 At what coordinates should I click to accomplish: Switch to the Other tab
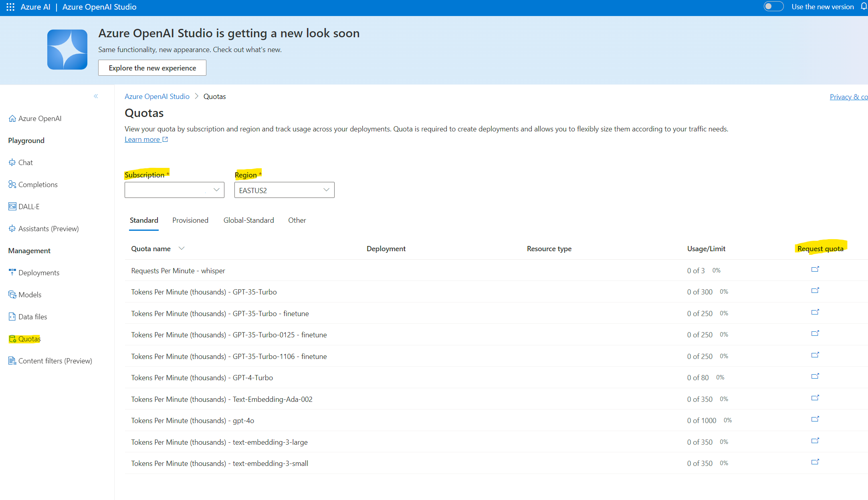(297, 220)
